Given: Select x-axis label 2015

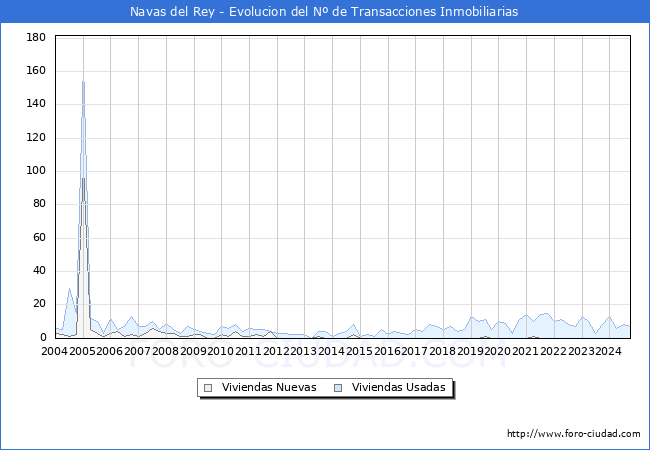Looking at the screenshot, I should [x=359, y=351].
